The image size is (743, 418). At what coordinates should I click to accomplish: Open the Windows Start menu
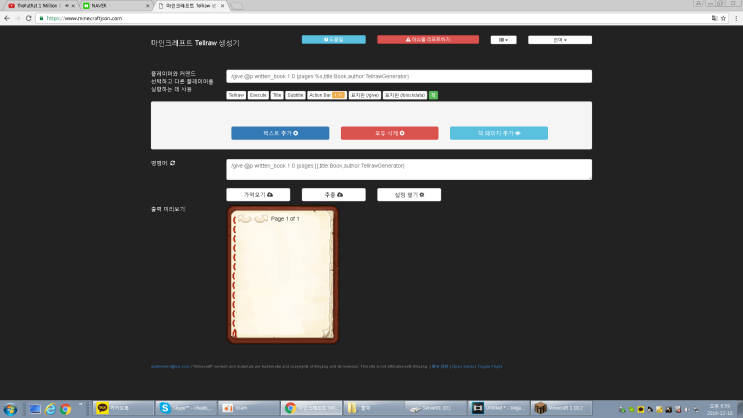10,409
